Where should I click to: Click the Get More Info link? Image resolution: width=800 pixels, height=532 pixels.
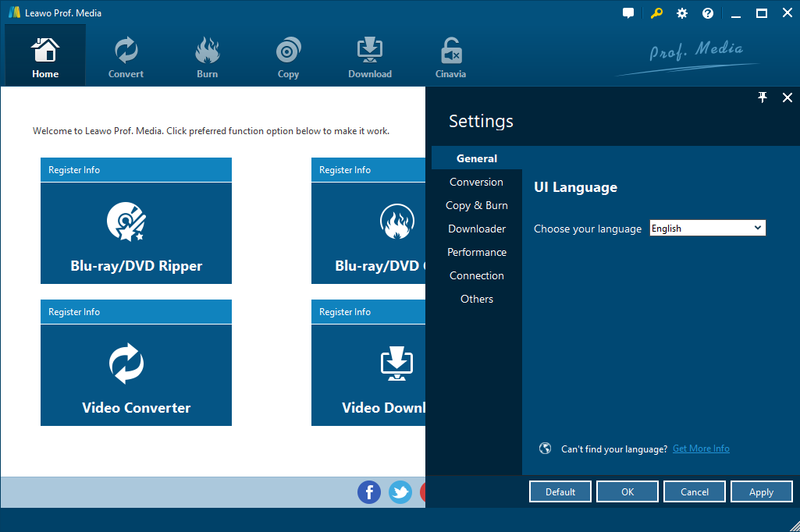click(x=701, y=449)
